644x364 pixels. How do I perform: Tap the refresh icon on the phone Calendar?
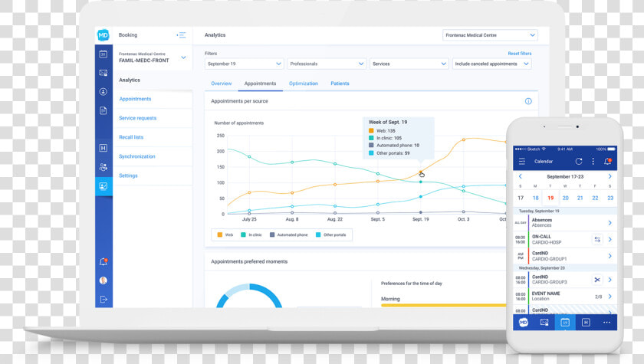[578, 161]
